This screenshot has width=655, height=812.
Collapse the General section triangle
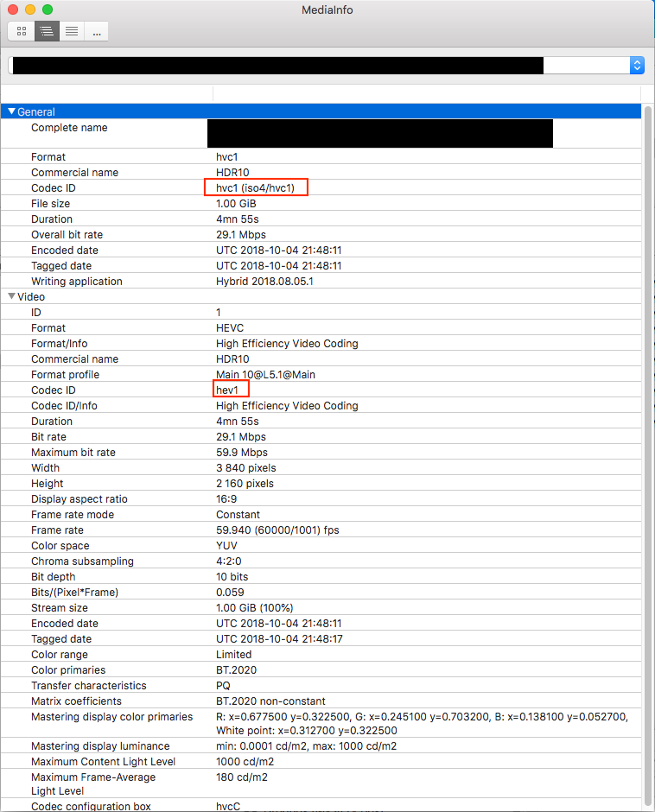[x=11, y=111]
